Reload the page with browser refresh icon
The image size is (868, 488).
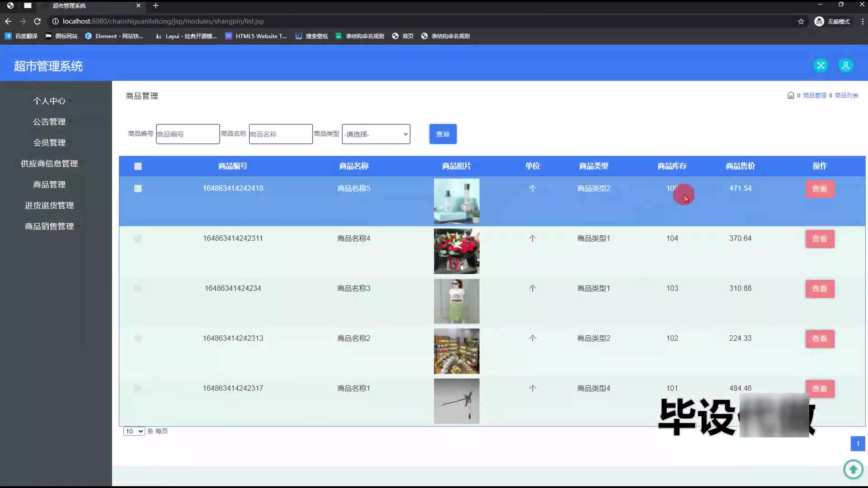pyautogui.click(x=38, y=21)
